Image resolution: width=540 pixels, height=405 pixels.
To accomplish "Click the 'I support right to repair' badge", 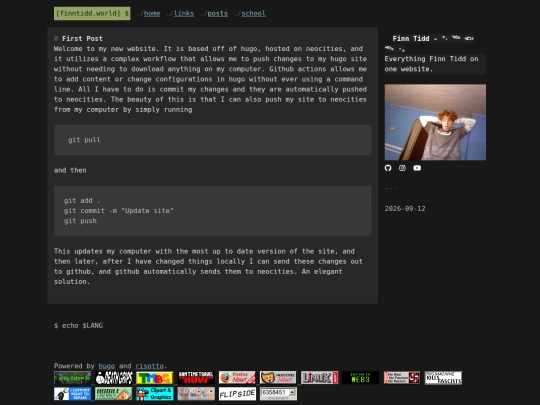I will click(72, 394).
